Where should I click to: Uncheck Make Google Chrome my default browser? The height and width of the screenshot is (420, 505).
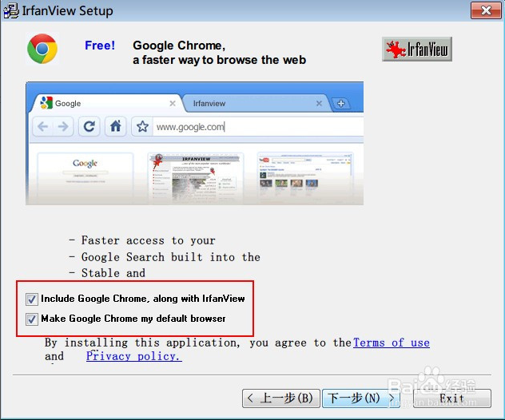pyautogui.click(x=32, y=319)
